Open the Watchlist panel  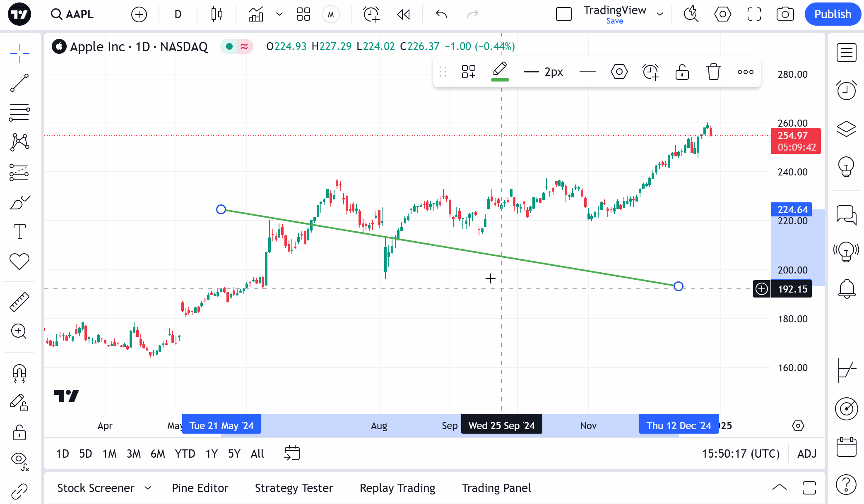847,53
